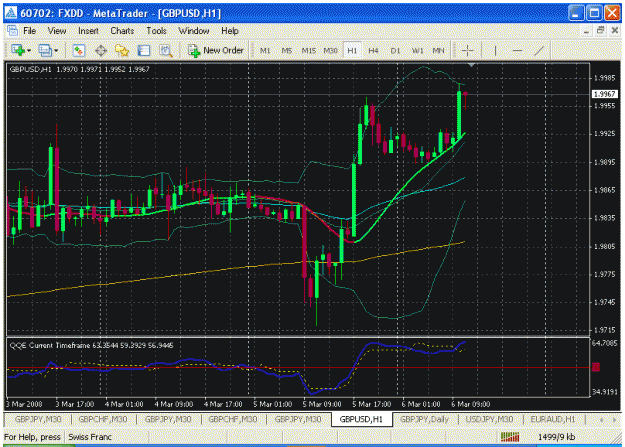Open the Strategy Tester magnifier icon
Screen dimensions: 625x447
coord(166,50)
